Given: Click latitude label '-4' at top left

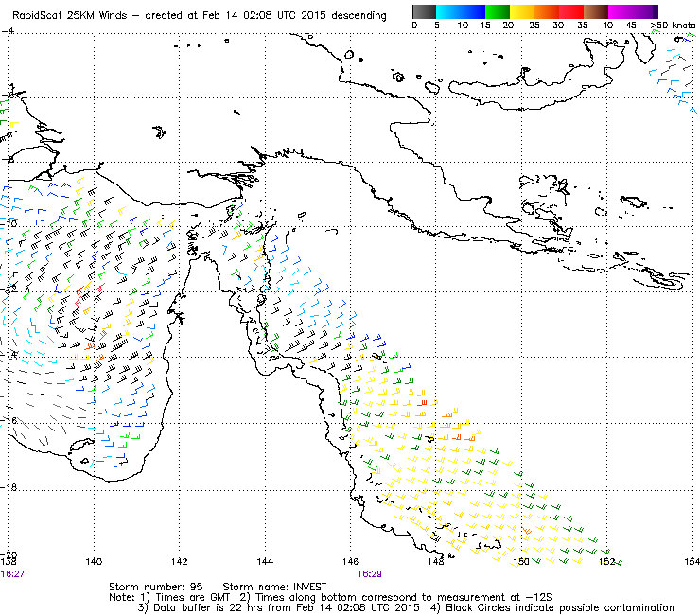Looking at the screenshot, I should [8, 31].
